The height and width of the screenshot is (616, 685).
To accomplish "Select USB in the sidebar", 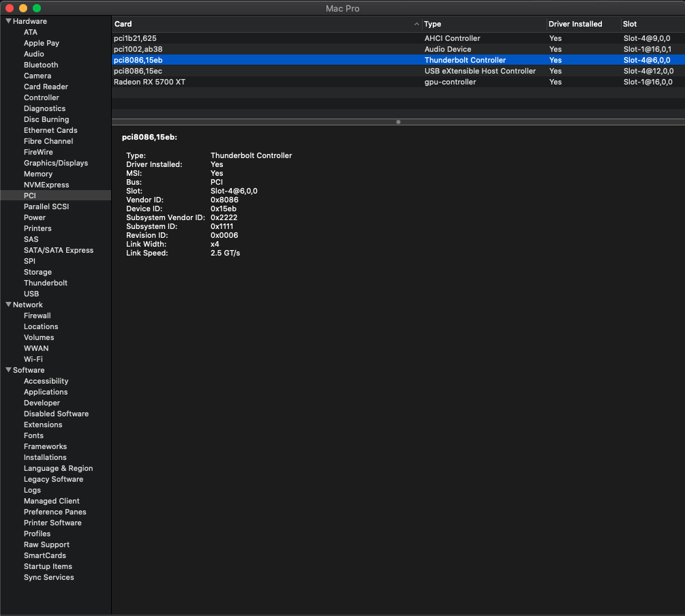I will (31, 294).
